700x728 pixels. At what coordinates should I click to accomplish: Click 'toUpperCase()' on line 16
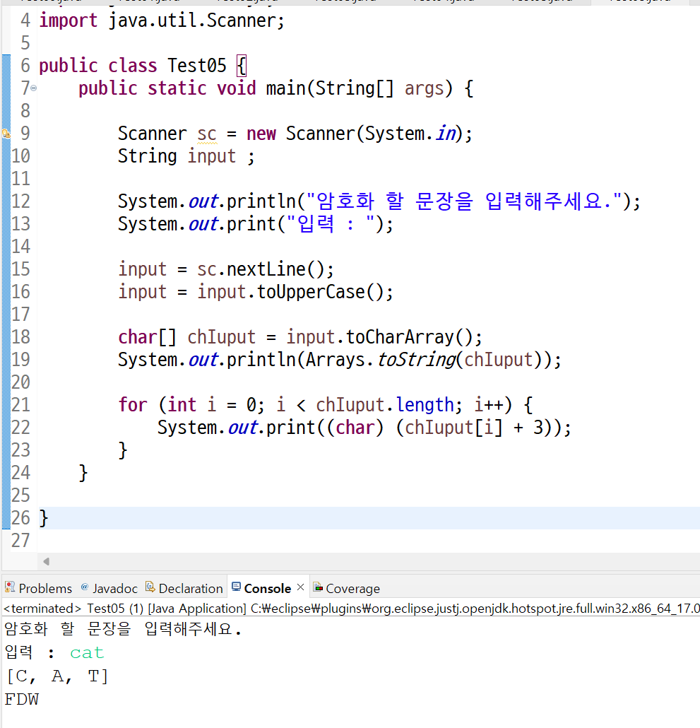pyautogui.click(x=320, y=292)
